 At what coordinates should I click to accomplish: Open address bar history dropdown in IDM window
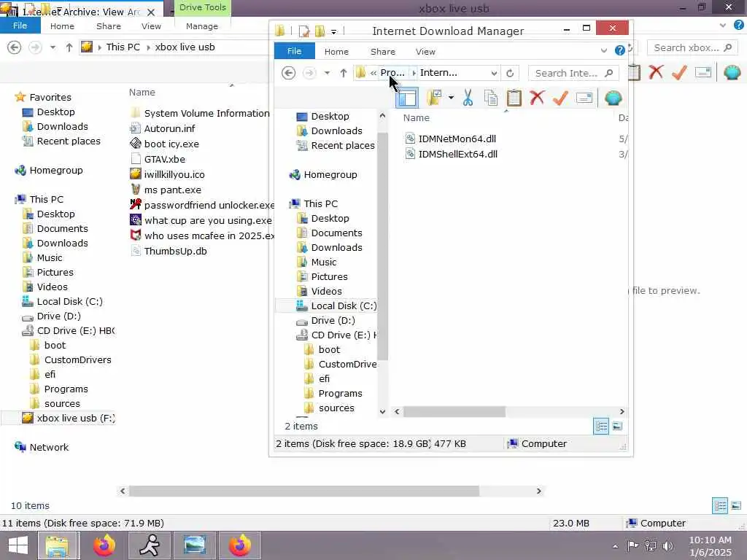pos(494,74)
